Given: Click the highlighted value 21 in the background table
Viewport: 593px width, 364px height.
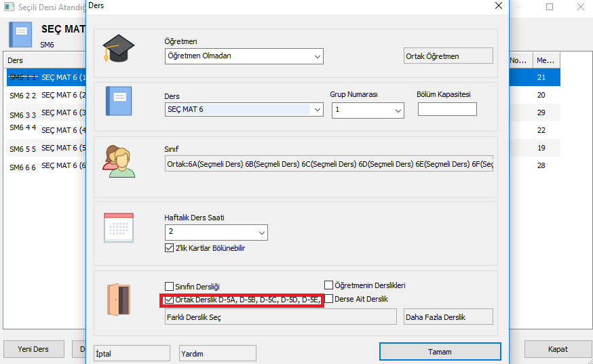Looking at the screenshot, I should [541, 77].
